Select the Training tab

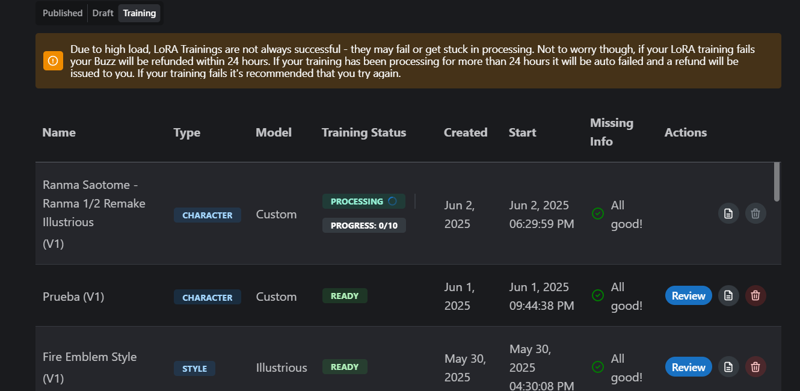coord(139,13)
